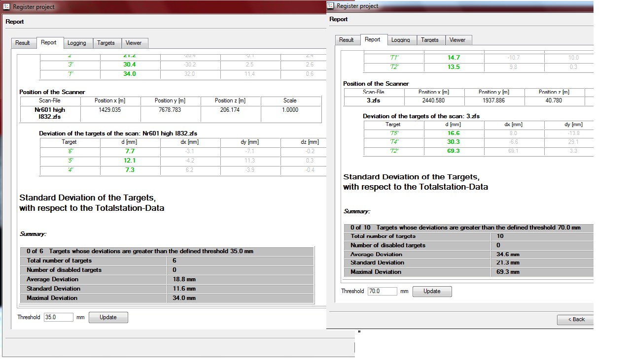Select deviation value 16.6 for target T5
The height and width of the screenshot is (364, 628).
[454, 133]
